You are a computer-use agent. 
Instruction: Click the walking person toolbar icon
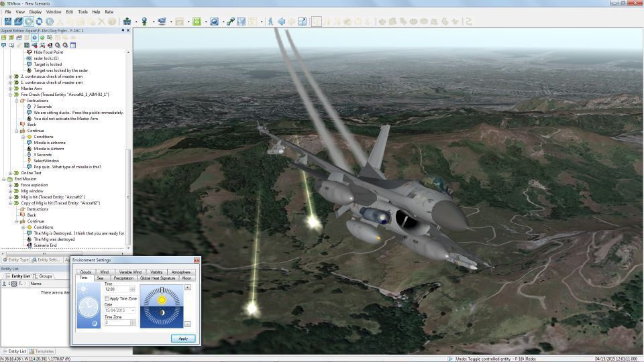(x=271, y=21)
